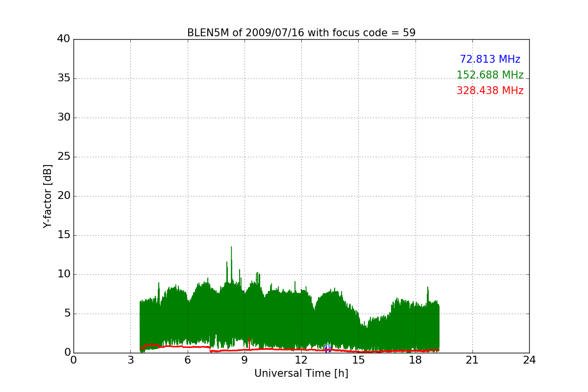Click the x-axis tick label '9'
The image size is (588, 392).
tap(245, 360)
